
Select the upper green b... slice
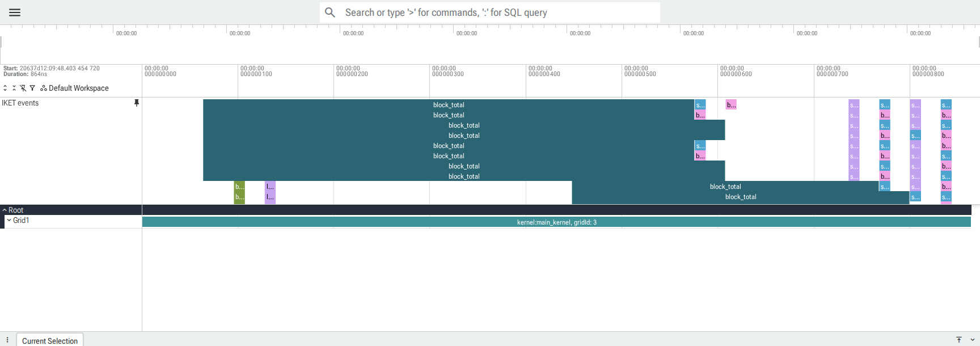[x=240, y=187]
